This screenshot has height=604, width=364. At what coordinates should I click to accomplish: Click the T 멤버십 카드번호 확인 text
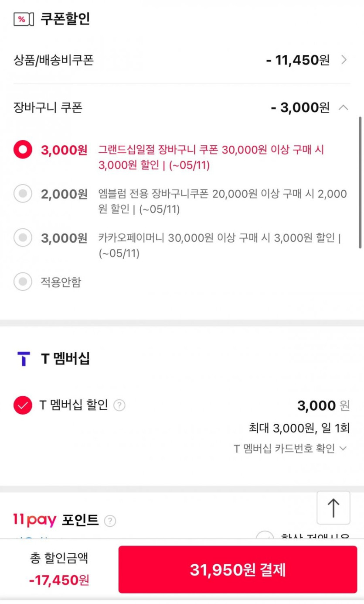point(284,448)
